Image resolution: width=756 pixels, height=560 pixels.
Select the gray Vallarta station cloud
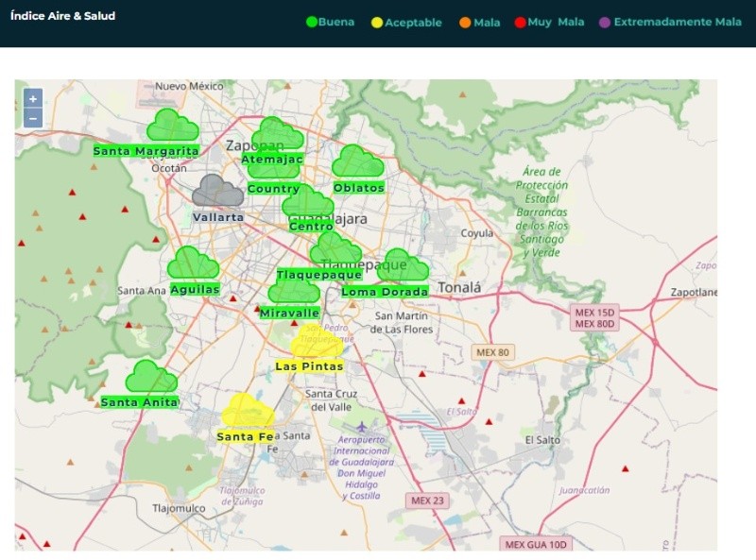218,191
